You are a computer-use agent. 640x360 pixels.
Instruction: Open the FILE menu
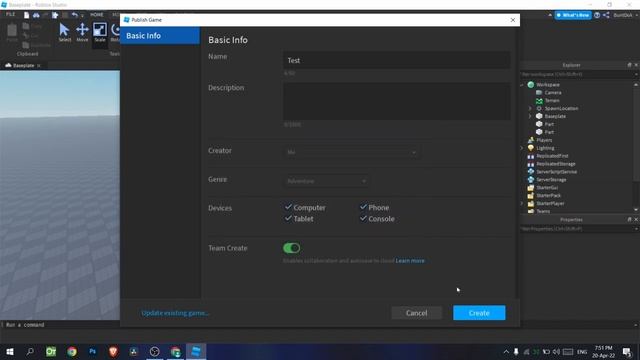coord(10,14)
